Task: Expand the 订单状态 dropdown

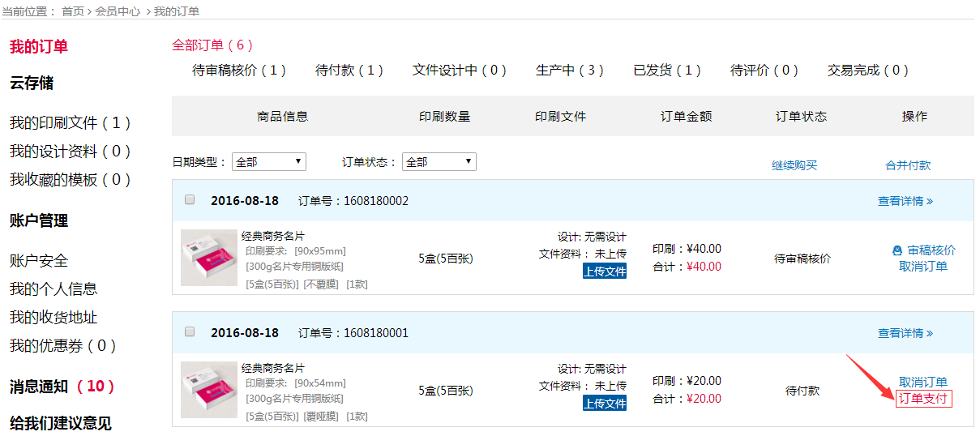Action: click(439, 162)
